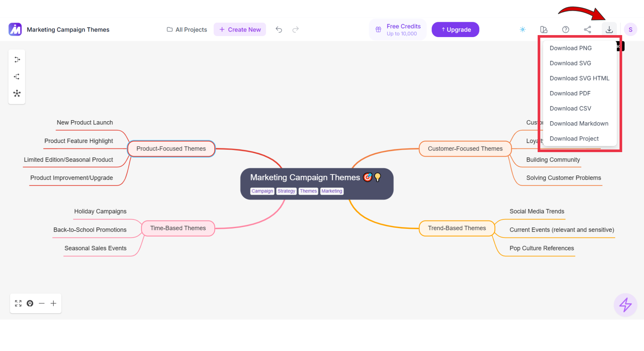Click the Mapify app logo
This screenshot has height=351, width=644.
pos(15,29)
